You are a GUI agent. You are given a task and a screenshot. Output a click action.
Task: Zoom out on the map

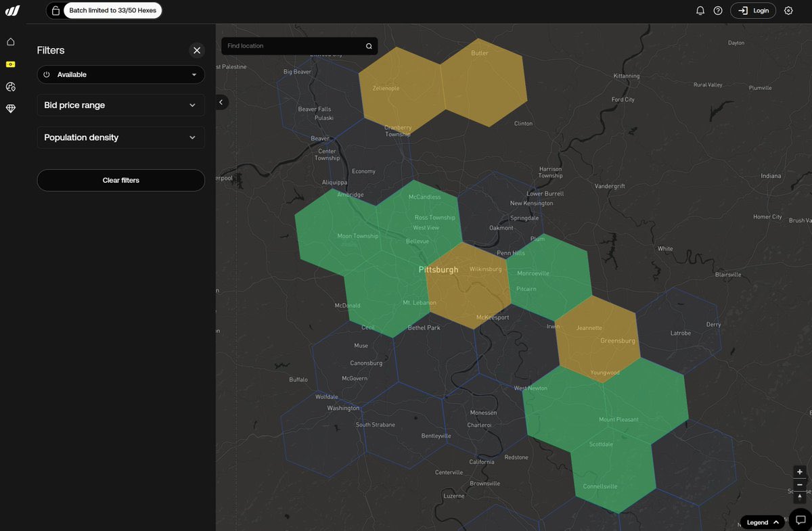[800, 484]
